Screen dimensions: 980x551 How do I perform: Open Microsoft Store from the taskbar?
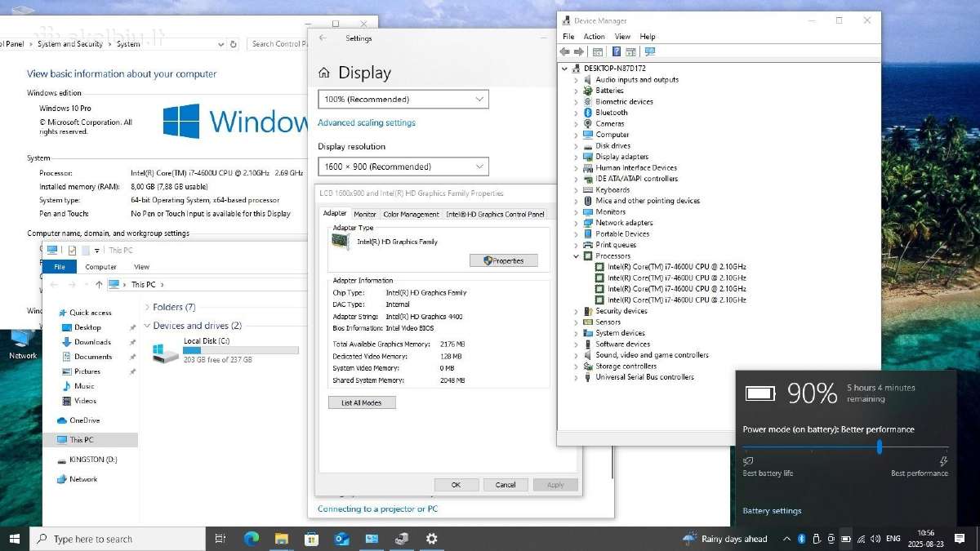pos(311,539)
